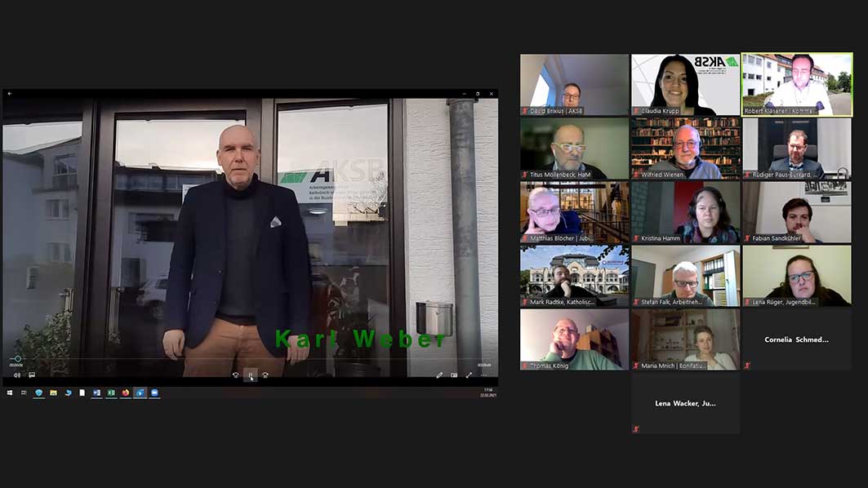This screenshot has height=488, width=868.
Task: Go back using the player's back arrow
Action: point(10,94)
